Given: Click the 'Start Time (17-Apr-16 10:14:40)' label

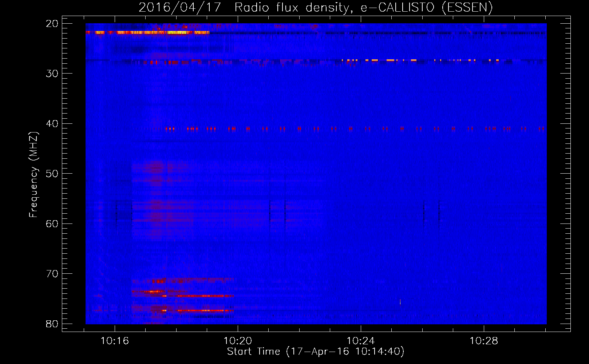Looking at the screenshot, I should pos(316,352).
